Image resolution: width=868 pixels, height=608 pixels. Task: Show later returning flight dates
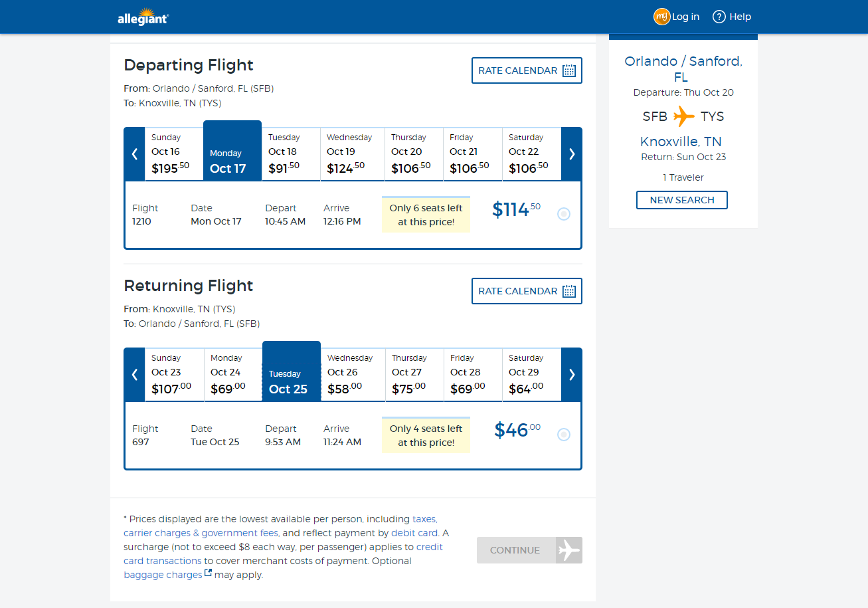(572, 375)
